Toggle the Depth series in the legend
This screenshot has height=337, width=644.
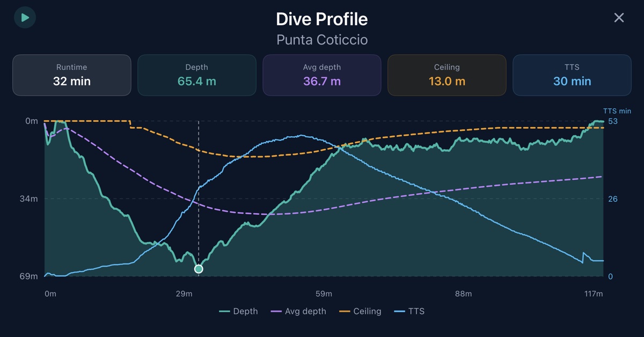(x=238, y=311)
